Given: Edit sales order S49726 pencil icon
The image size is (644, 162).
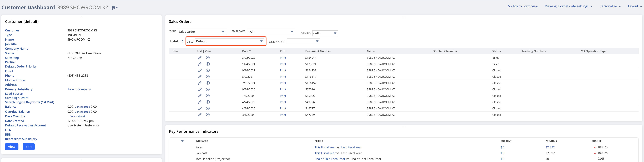Looking at the screenshot, I should pyautogui.click(x=200, y=102).
